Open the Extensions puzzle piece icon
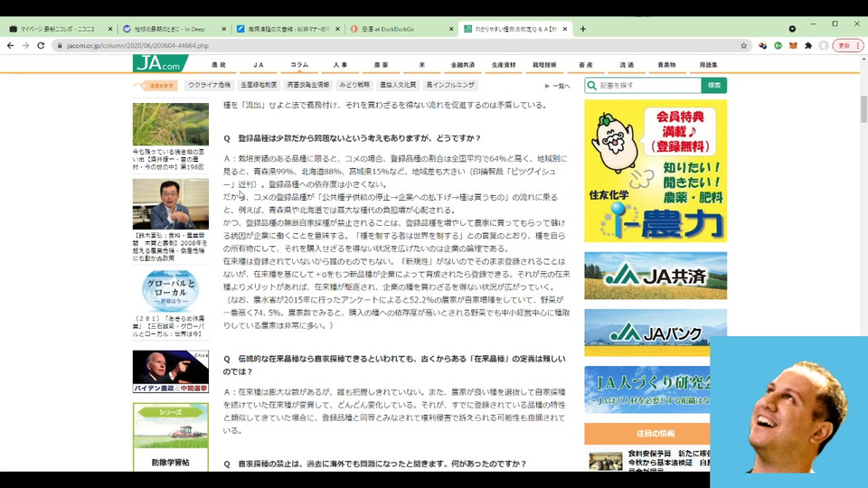Viewport: 868px width, 488px height. [x=808, y=45]
